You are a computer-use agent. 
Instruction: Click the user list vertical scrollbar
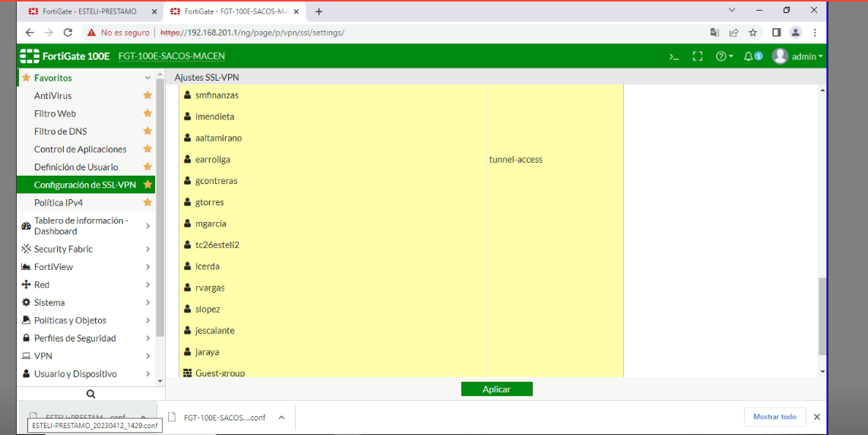point(822,316)
